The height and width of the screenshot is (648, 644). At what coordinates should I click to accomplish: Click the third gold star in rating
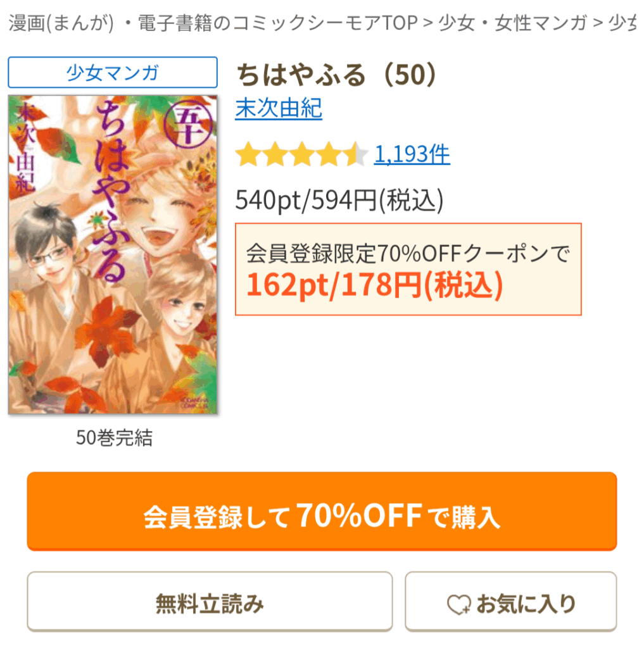pos(302,154)
